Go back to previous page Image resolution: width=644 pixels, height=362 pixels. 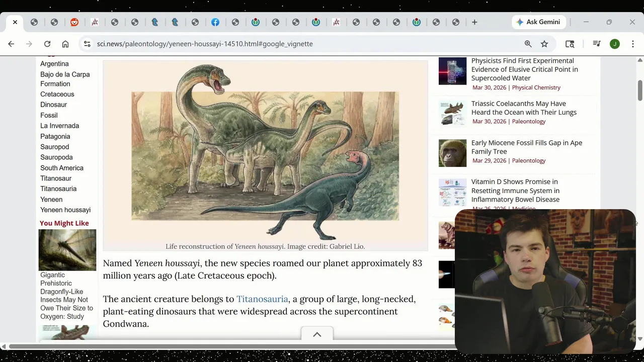[x=11, y=44]
